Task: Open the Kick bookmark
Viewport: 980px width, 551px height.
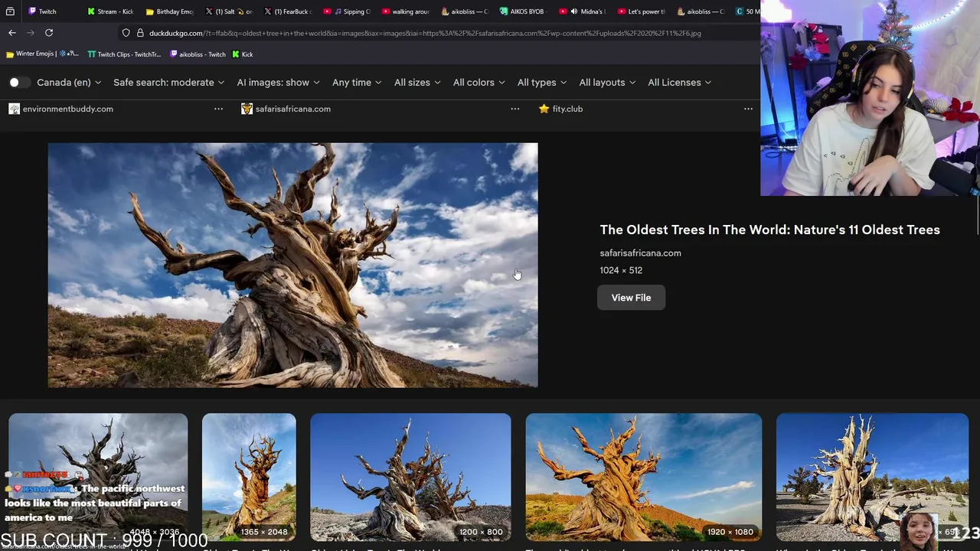Action: [x=242, y=54]
